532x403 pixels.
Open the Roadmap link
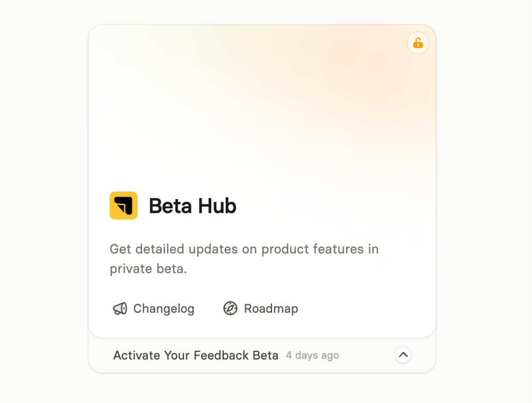pos(260,308)
